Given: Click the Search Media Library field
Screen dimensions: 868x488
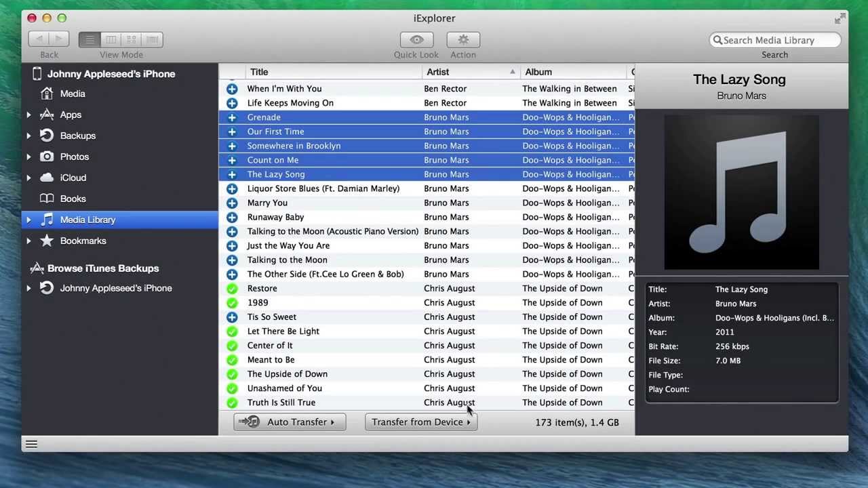Looking at the screenshot, I should pos(775,40).
